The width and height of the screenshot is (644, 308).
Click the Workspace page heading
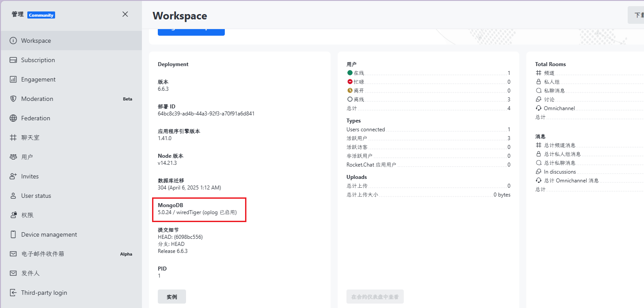[180, 16]
